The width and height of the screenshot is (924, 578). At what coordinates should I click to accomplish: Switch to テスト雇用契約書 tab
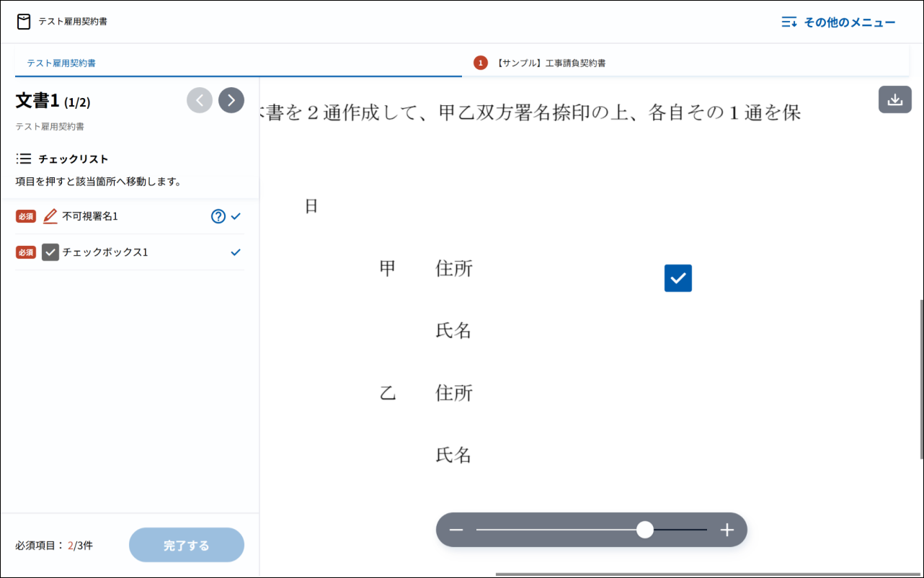(x=62, y=63)
